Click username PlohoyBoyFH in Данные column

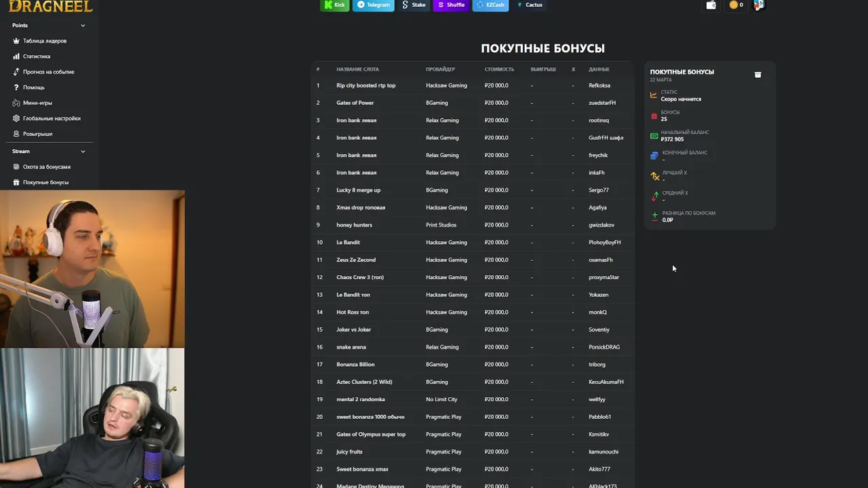click(604, 243)
